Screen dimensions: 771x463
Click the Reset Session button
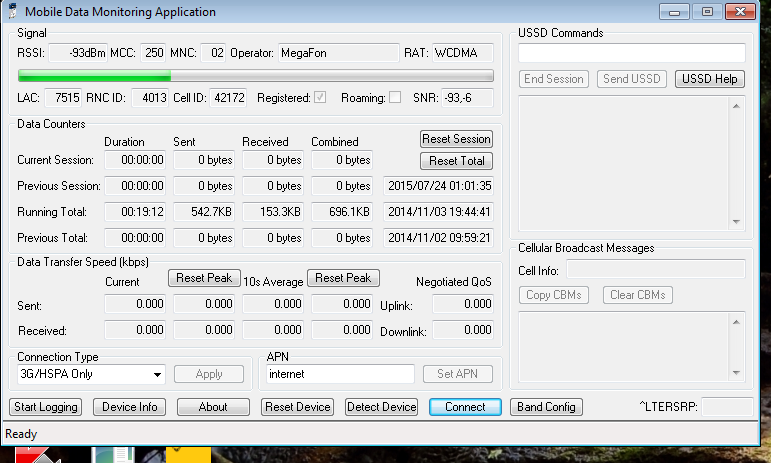coord(456,139)
